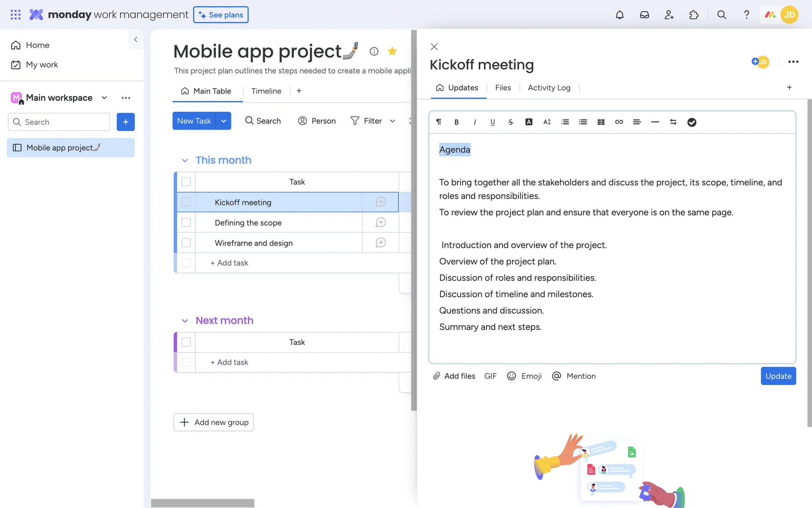Image resolution: width=812 pixels, height=508 pixels.
Task: Collapse the This month group
Action: point(185,160)
